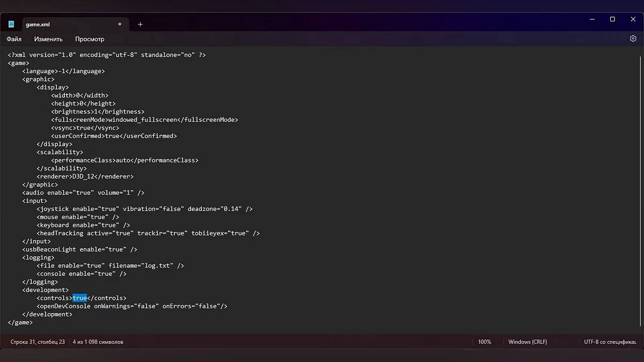
Task: Click the Notepad app icon in title bar
Action: [11, 24]
